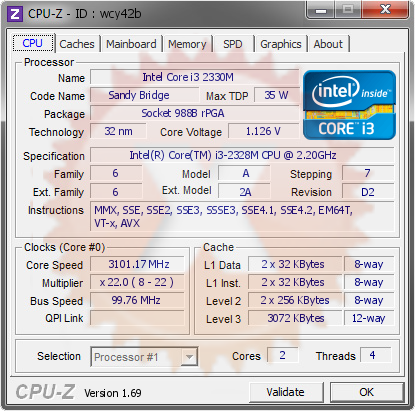Click the Level 2 8-way associativity value
415x411 pixels.
[369, 300]
